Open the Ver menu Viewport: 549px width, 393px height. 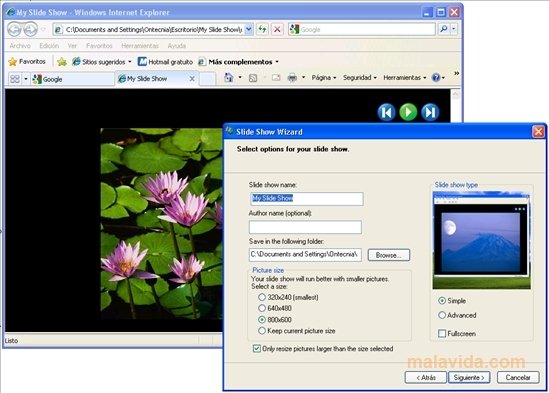click(x=72, y=46)
